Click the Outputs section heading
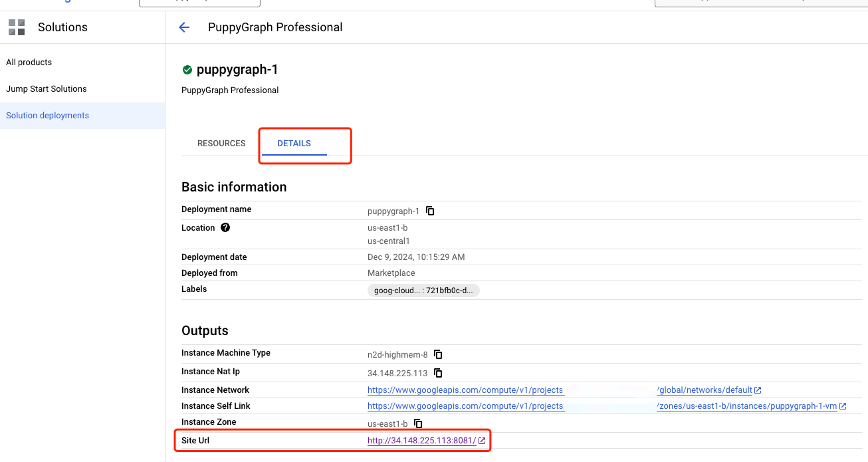Viewport: 868px width, 462px height. point(205,330)
